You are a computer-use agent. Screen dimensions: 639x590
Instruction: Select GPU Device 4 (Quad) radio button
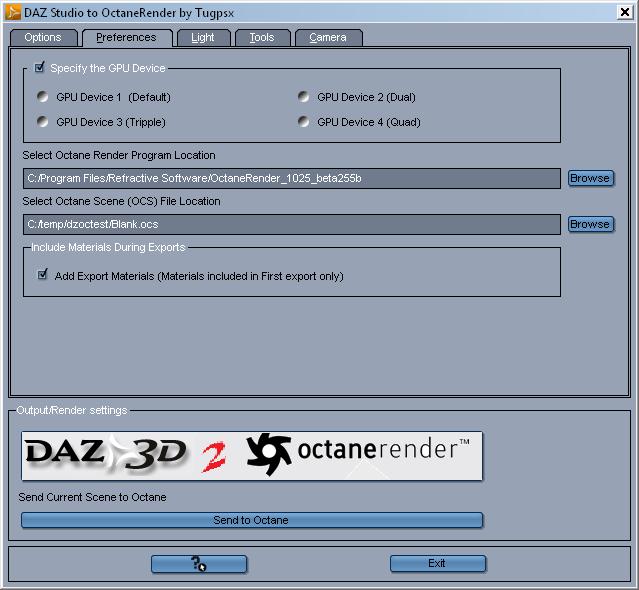pyautogui.click(x=303, y=122)
